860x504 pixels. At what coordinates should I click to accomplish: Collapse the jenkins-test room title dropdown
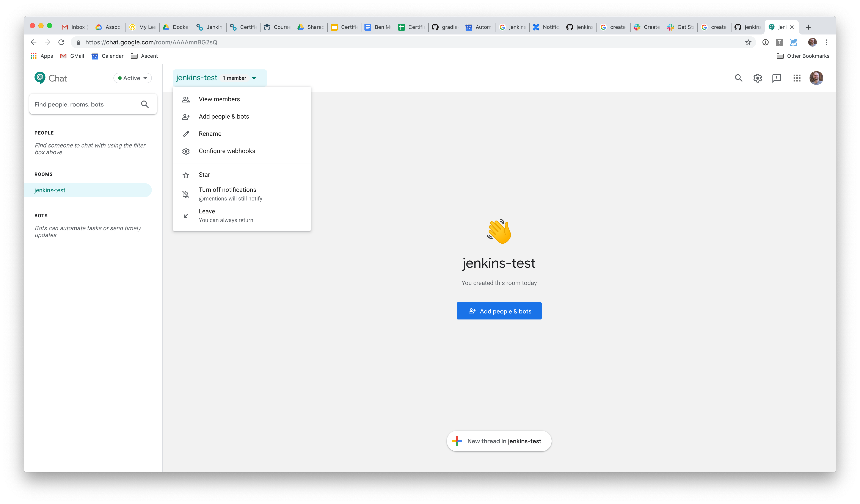point(254,78)
